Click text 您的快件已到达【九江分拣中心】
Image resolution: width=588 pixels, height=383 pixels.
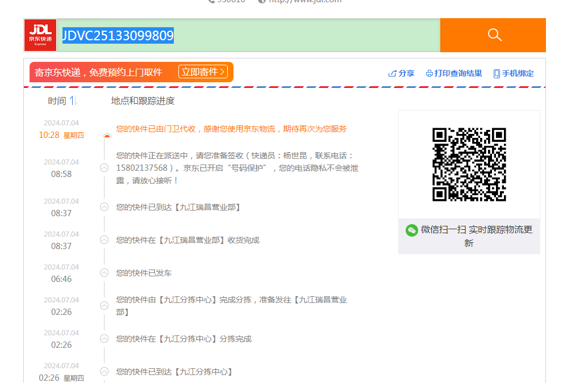coord(174,372)
